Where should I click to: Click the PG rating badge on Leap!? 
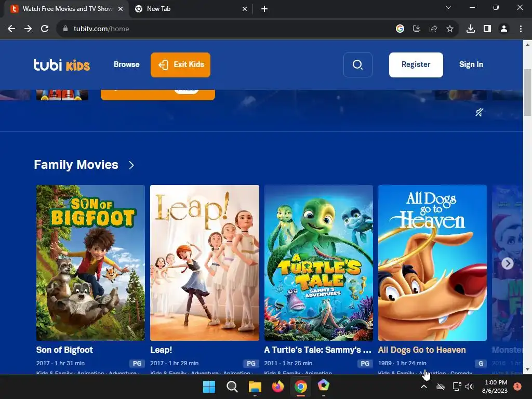click(x=251, y=363)
